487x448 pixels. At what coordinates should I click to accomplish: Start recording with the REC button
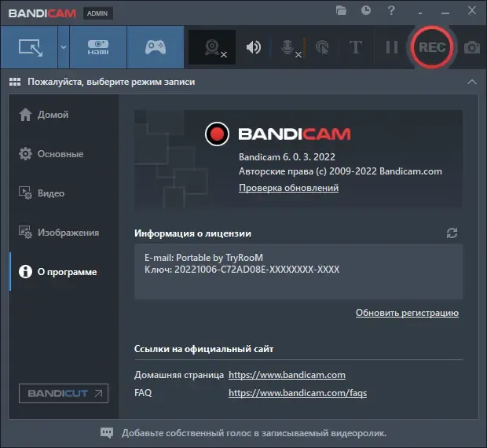[432, 47]
